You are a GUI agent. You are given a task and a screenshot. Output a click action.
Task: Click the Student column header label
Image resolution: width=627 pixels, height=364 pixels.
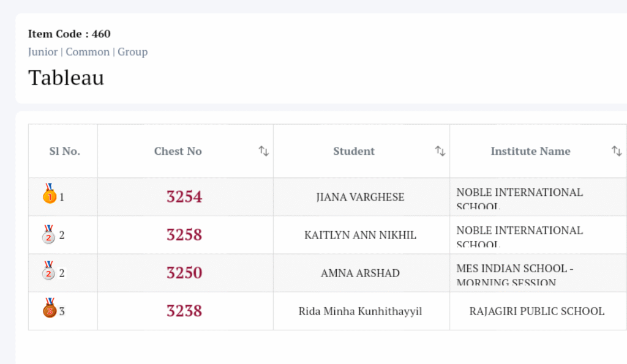354,151
